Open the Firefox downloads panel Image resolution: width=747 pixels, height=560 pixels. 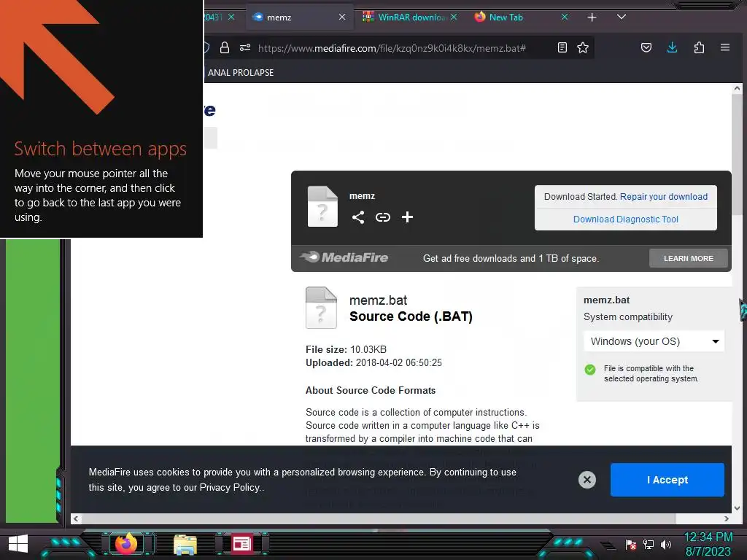[x=672, y=47]
